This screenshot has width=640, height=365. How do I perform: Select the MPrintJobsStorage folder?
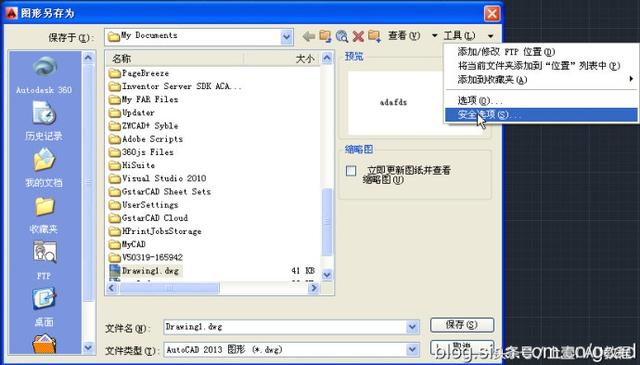[x=155, y=231]
